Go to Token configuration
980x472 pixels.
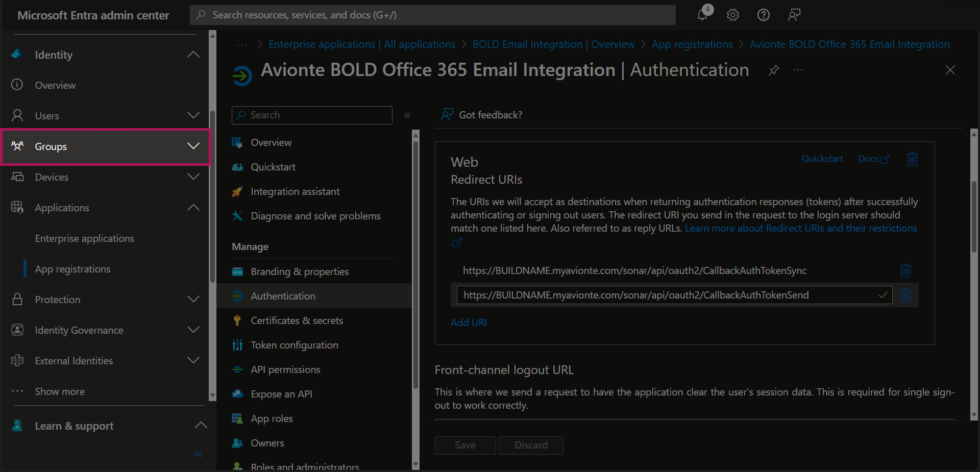coord(294,345)
